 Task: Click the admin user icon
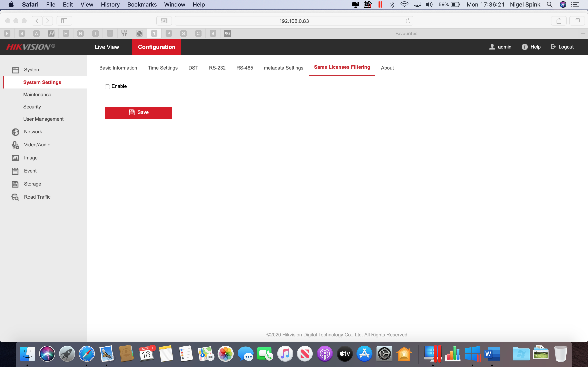492,47
